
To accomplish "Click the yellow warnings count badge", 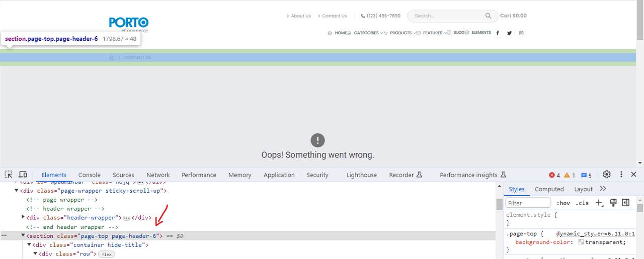I will (x=570, y=175).
